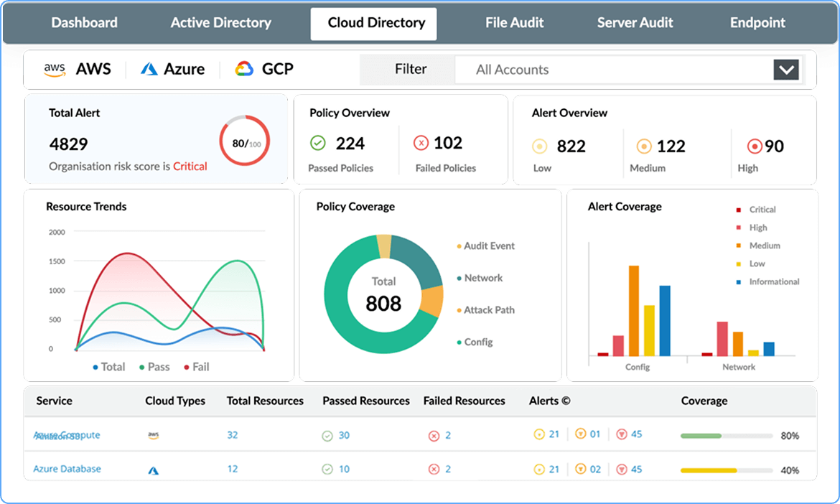Click the red failed policies icon
840x504 pixels.
[x=421, y=143]
